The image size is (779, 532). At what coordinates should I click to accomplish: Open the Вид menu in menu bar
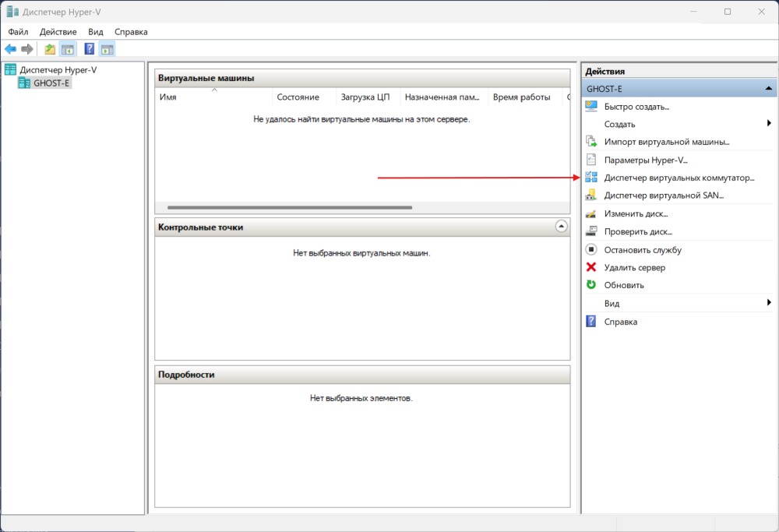click(96, 32)
